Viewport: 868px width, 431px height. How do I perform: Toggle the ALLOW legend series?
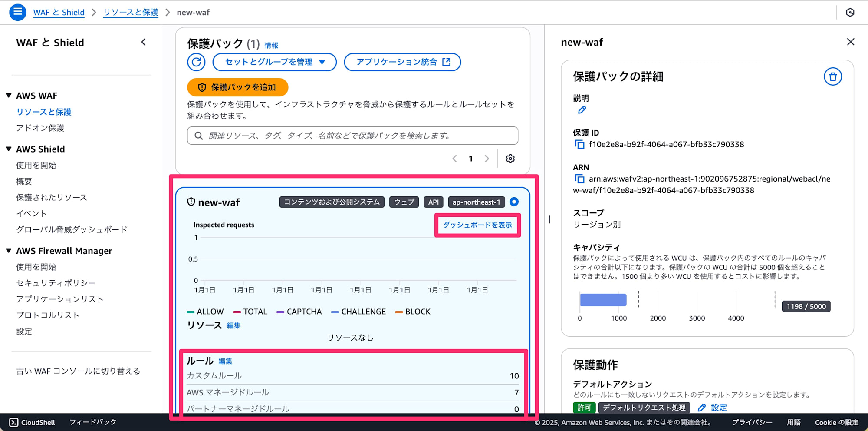(x=205, y=312)
